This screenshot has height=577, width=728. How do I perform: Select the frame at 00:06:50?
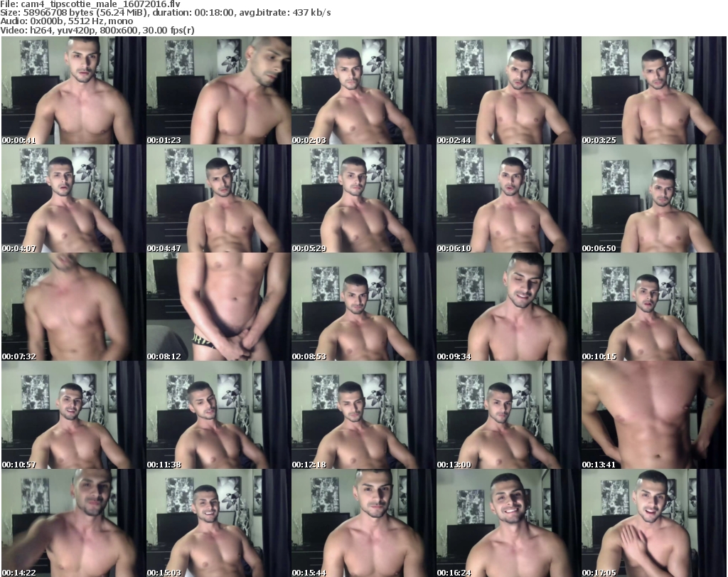click(654, 198)
